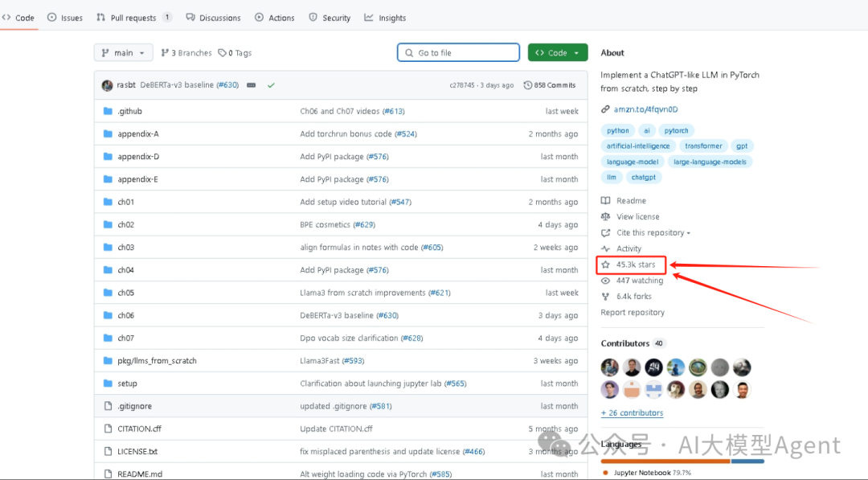Open the appendix-A folder
Screen dimensions: 868x480
tap(138, 133)
